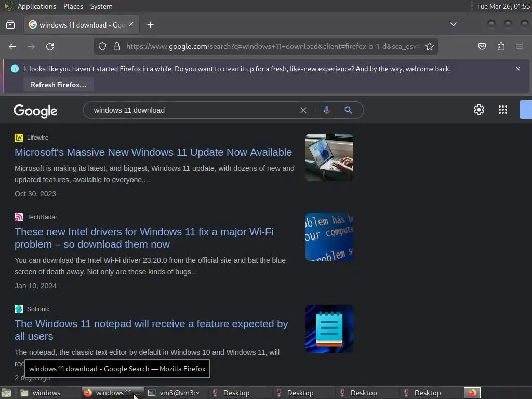Switch to 'windows' folder taskbar window

(46, 393)
